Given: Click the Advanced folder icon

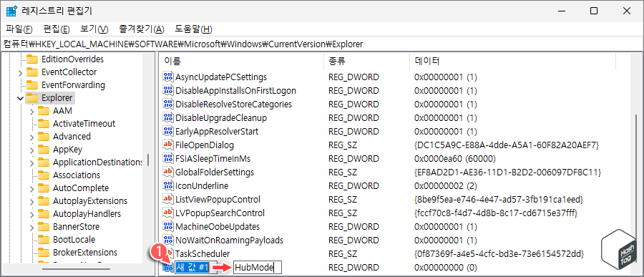Looking at the screenshot, I should [44, 137].
